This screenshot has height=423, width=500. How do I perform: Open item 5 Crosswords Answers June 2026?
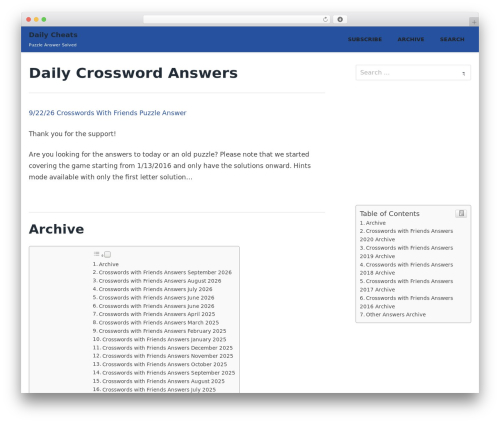[x=153, y=298]
